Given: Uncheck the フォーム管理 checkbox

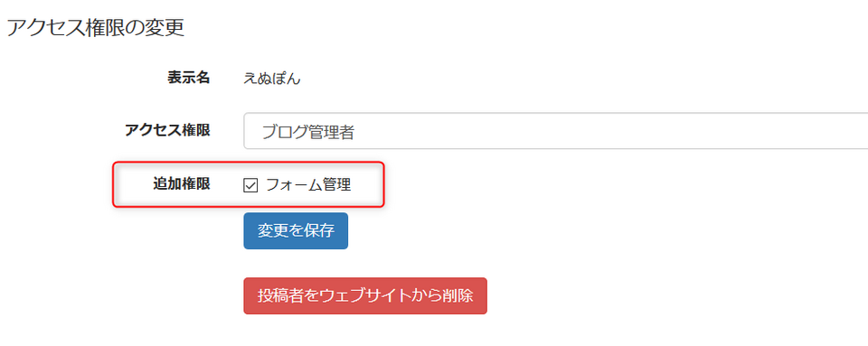Looking at the screenshot, I should 250,186.
